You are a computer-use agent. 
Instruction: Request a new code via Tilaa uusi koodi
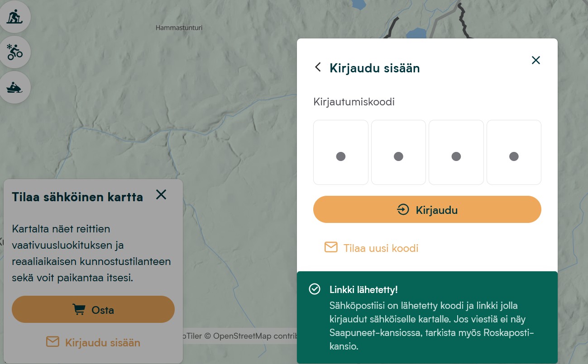pyautogui.click(x=381, y=248)
